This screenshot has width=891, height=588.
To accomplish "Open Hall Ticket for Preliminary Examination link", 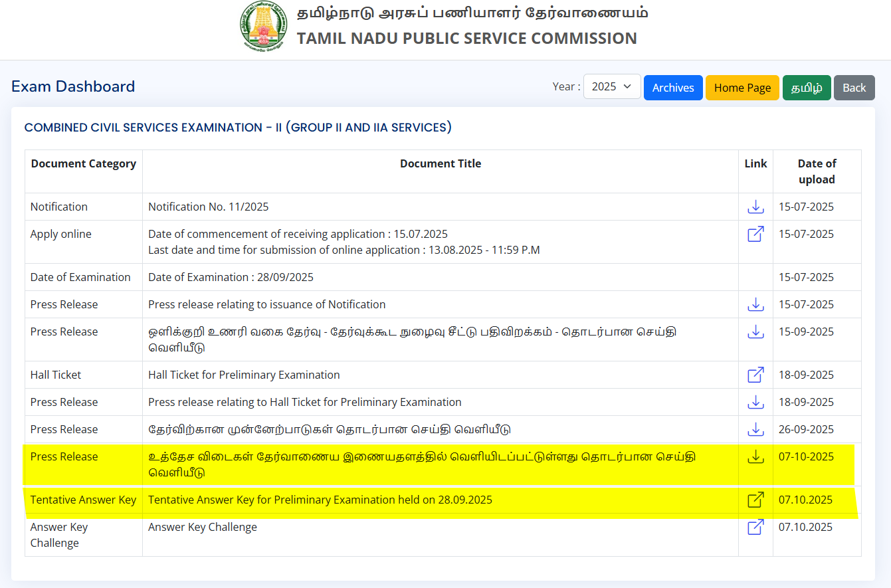I will click(x=755, y=375).
